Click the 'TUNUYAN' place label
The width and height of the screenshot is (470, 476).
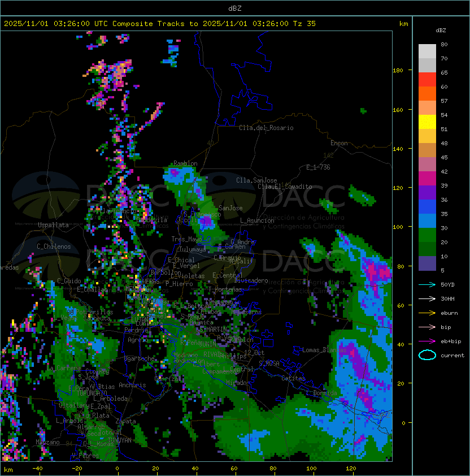pos(120,440)
